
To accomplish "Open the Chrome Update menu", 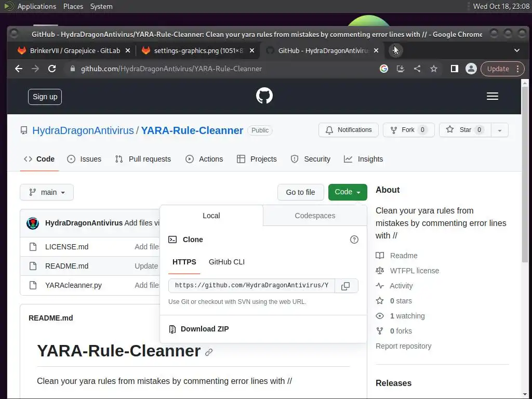I will [502, 69].
